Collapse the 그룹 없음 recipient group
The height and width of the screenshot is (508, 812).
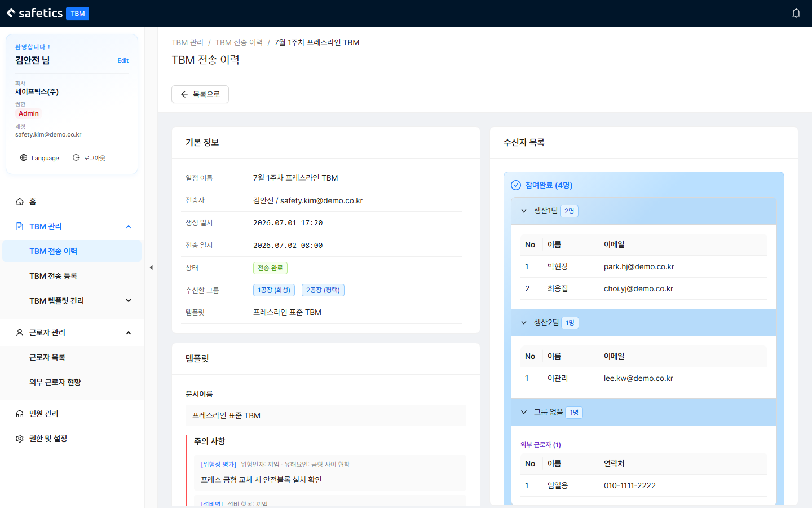pos(524,412)
